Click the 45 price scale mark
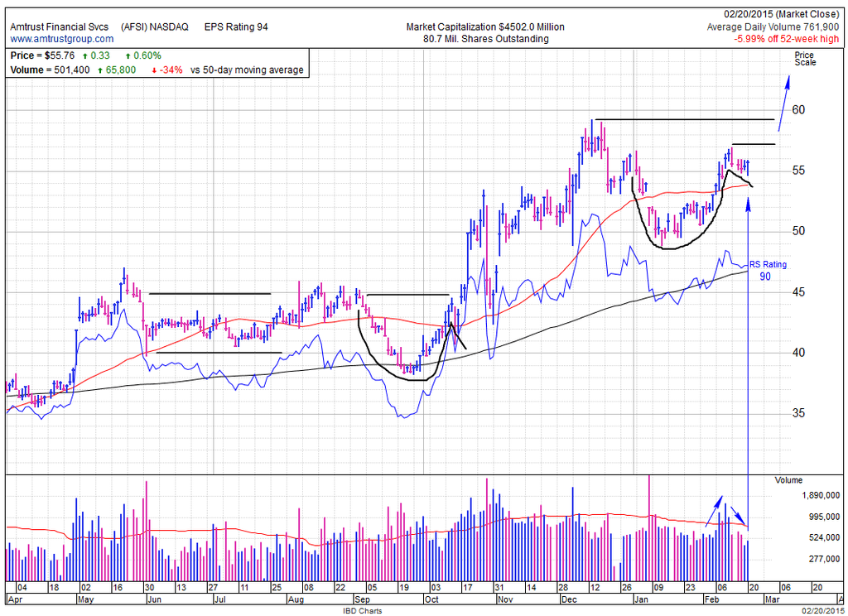 pyautogui.click(x=798, y=292)
